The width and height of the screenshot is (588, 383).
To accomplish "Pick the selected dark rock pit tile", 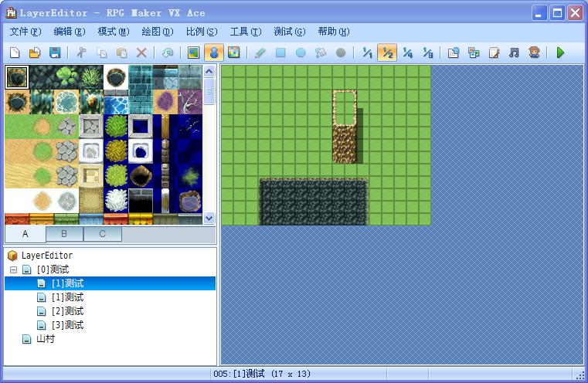I will (17, 77).
